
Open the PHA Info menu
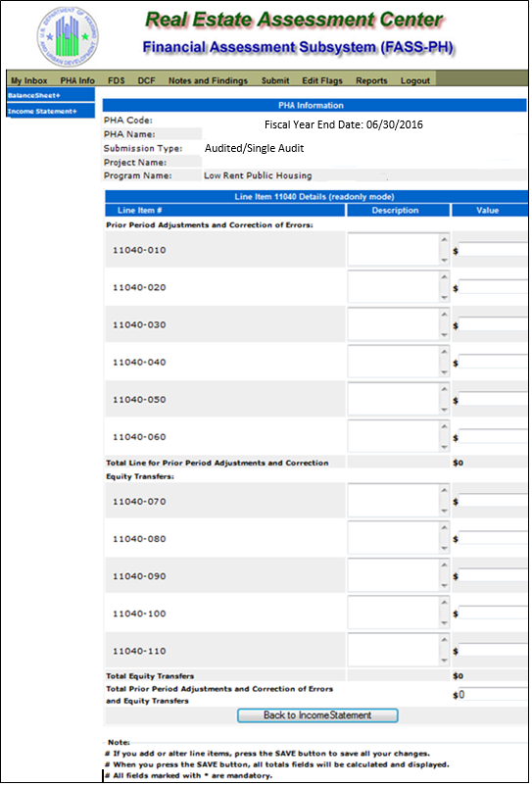pyautogui.click(x=77, y=80)
